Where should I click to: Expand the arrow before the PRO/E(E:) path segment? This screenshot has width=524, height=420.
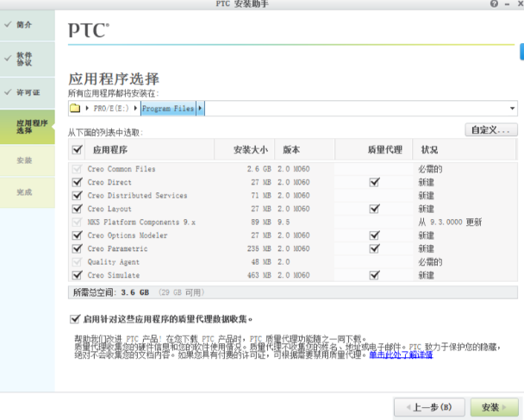tap(88, 109)
